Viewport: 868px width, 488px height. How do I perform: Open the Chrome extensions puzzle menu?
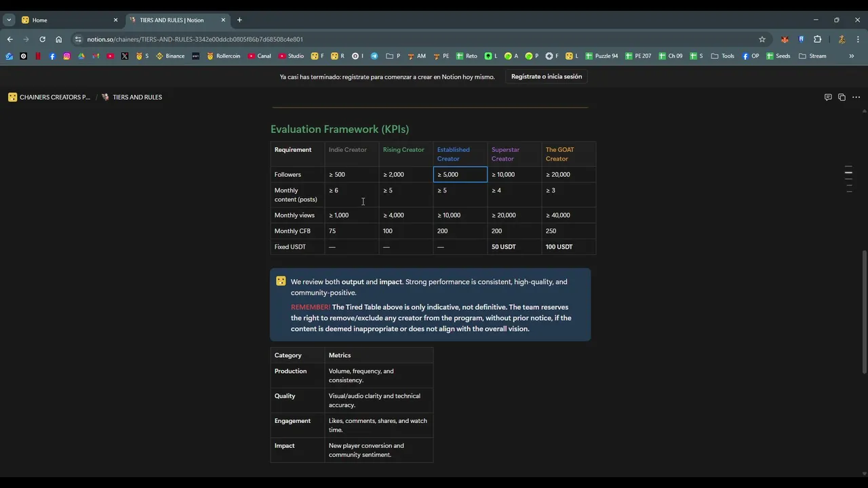click(817, 39)
